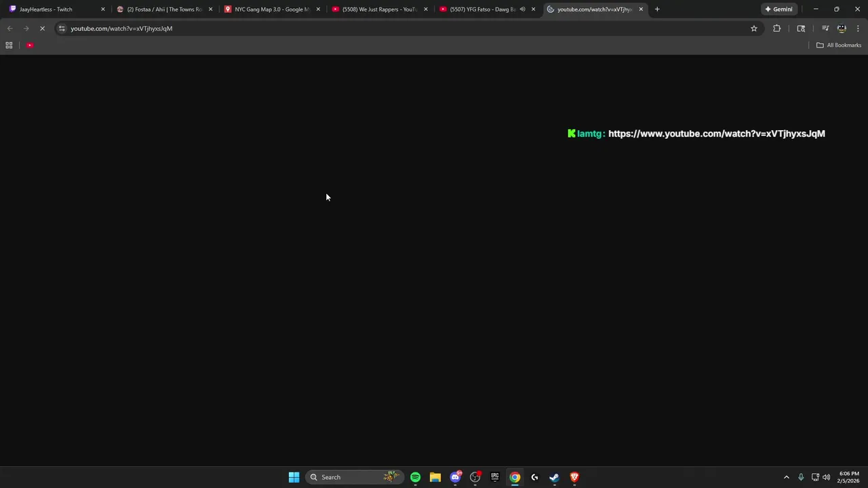This screenshot has width=868, height=488.
Task: Click the YouTube link in chat overlay
Action: point(717,134)
